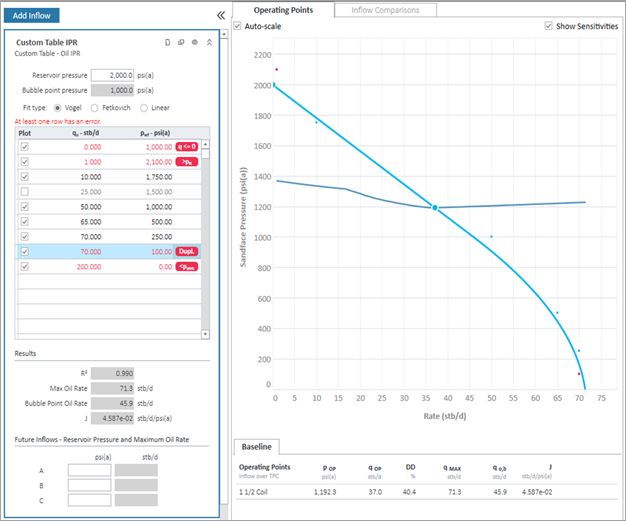Uncheck Plot for the 1.000 rate row

pyautogui.click(x=25, y=162)
